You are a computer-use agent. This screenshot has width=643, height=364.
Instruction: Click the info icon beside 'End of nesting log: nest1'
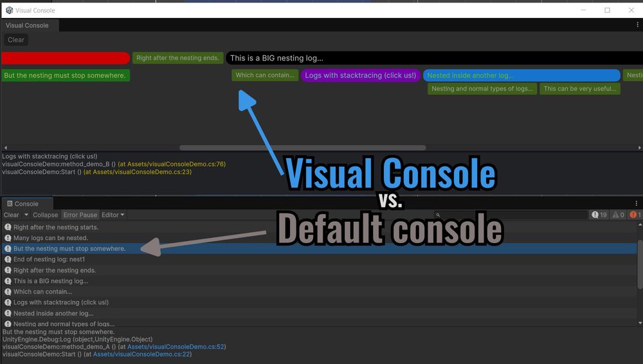8,259
